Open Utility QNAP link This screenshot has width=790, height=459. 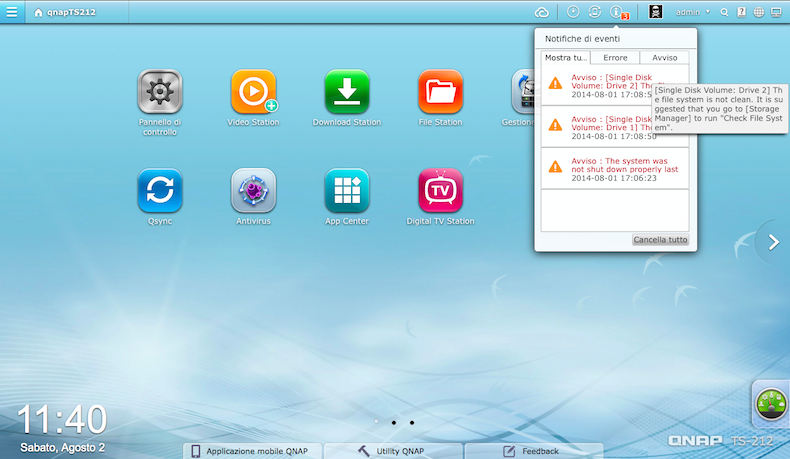click(393, 451)
